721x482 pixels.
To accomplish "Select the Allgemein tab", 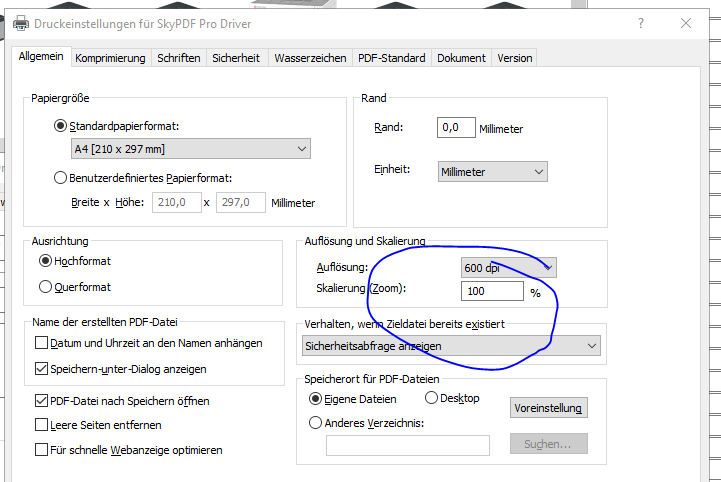I will click(41, 57).
